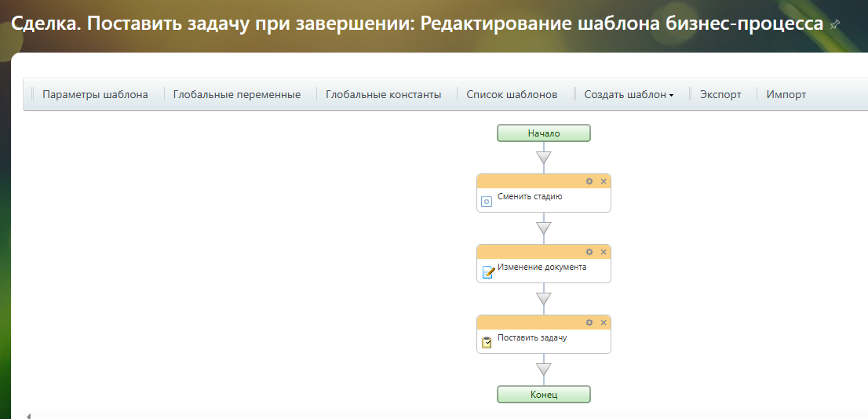Click Импорт in toolbar

(x=786, y=95)
